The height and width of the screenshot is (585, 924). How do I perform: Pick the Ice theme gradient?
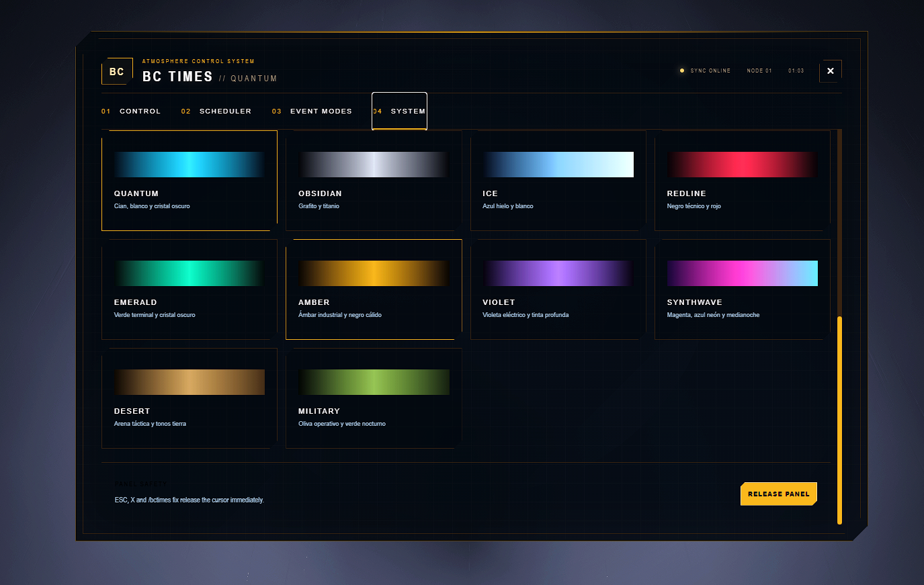tap(558, 165)
